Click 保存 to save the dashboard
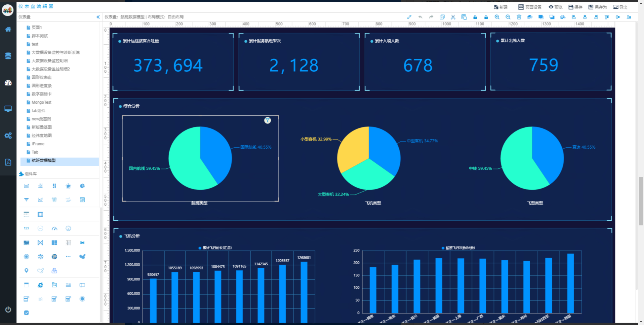644x325 pixels. pos(576,7)
